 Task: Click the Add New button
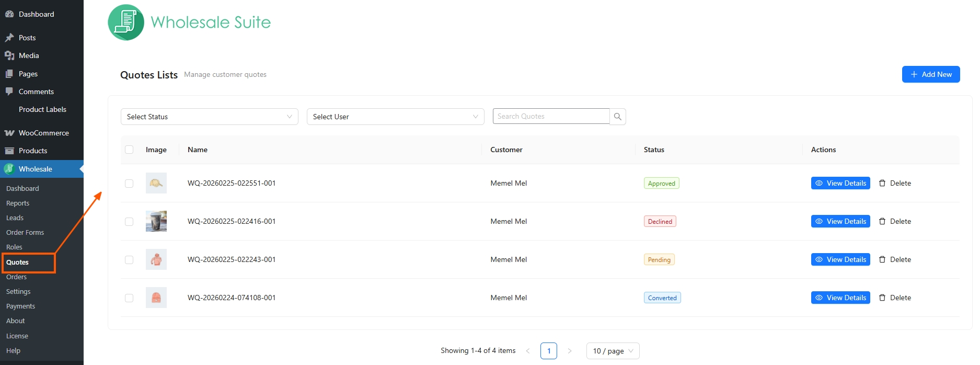930,74
